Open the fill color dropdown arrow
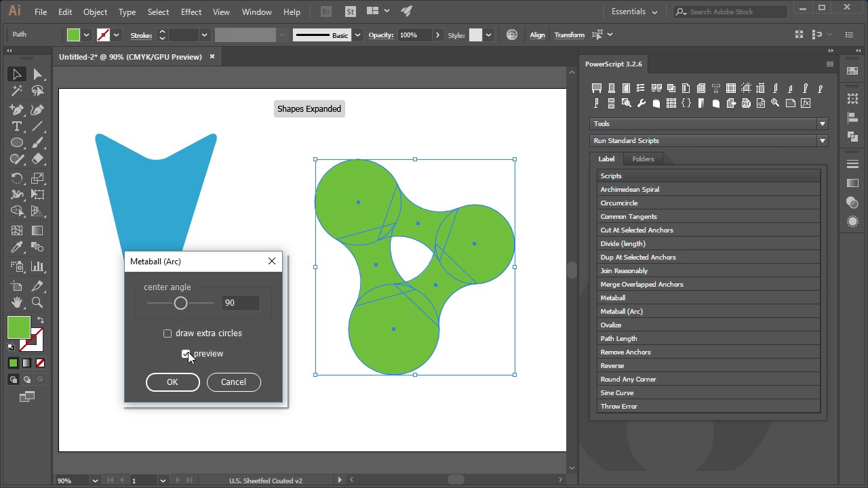868x488 pixels. click(86, 35)
